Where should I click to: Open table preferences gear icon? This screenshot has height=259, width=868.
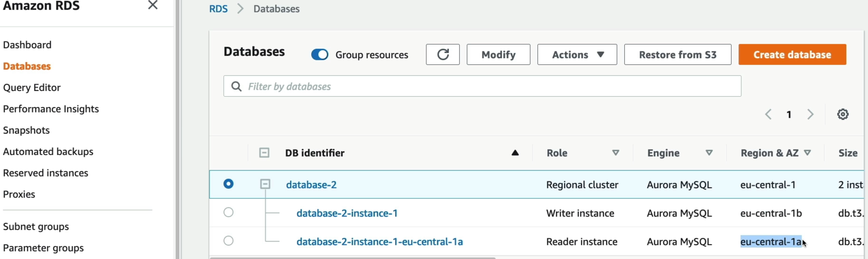[843, 114]
